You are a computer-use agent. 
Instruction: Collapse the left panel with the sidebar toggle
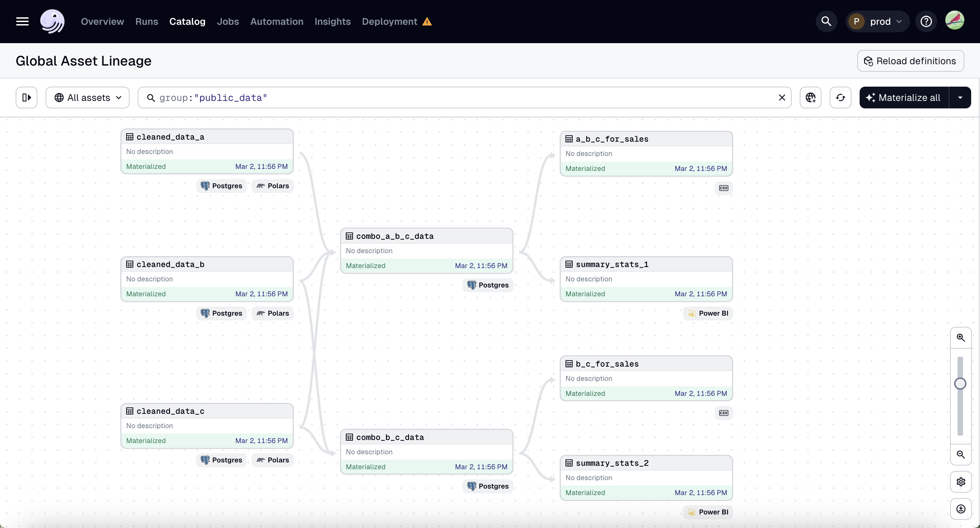[x=26, y=97]
